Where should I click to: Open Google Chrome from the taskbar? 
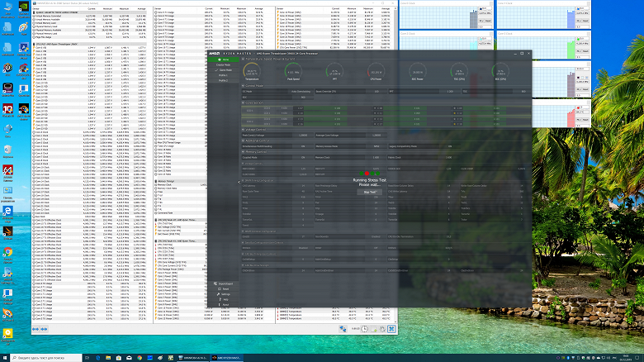point(140,358)
